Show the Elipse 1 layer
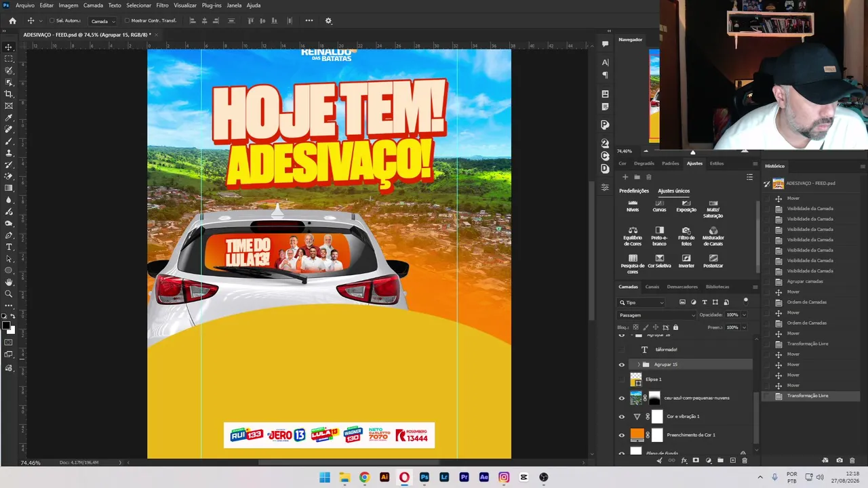The height and width of the screenshot is (488, 868). pos(622,380)
